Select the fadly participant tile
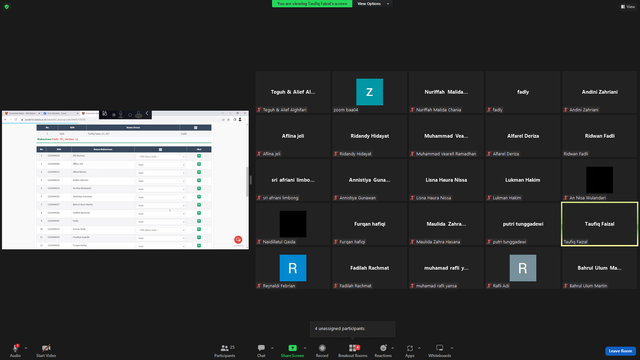This screenshot has height=360, width=640. 523,92
